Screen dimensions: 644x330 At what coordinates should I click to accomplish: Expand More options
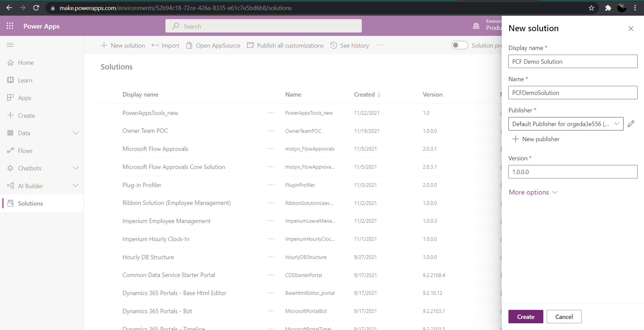click(533, 192)
